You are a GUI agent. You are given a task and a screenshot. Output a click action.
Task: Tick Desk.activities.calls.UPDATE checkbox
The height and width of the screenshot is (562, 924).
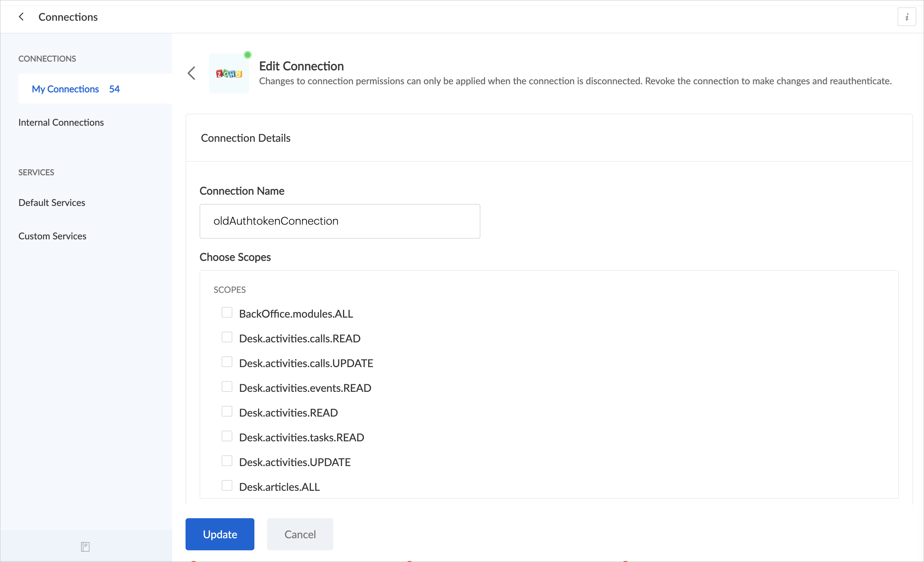(227, 362)
